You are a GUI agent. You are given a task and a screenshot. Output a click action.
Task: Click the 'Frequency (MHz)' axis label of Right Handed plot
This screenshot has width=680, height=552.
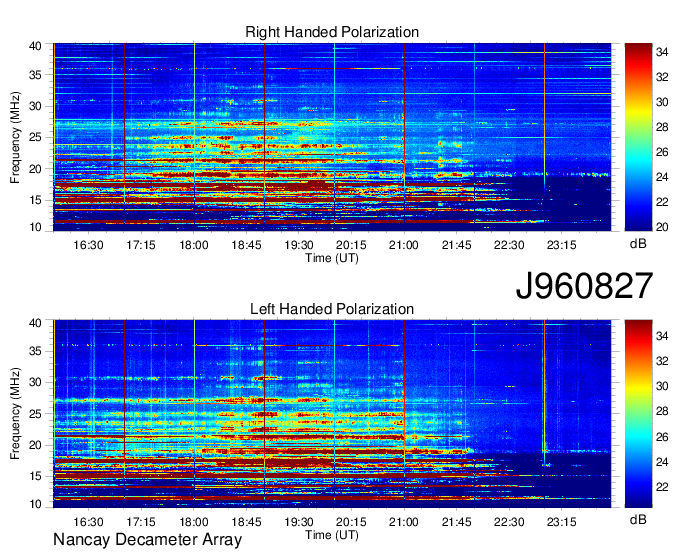click(x=15, y=137)
